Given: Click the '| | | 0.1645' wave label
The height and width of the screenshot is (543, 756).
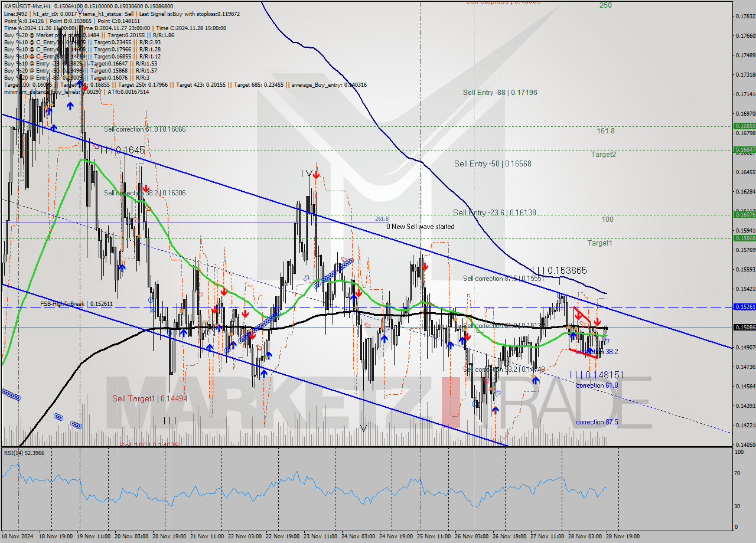Looking at the screenshot, I should coord(122,151).
